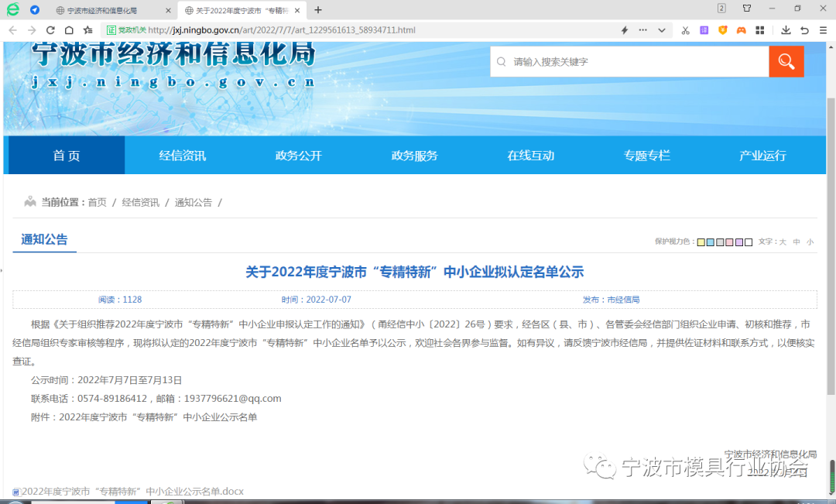The height and width of the screenshot is (504, 836).
Task: Open the 政务公开 menu item
Action: click(297, 155)
